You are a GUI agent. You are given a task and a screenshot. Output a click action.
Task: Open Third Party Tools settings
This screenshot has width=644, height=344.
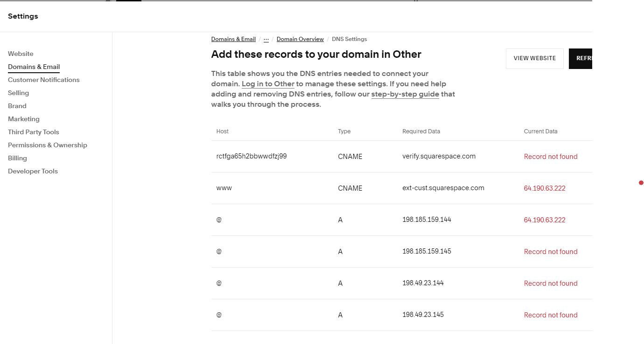click(x=33, y=132)
